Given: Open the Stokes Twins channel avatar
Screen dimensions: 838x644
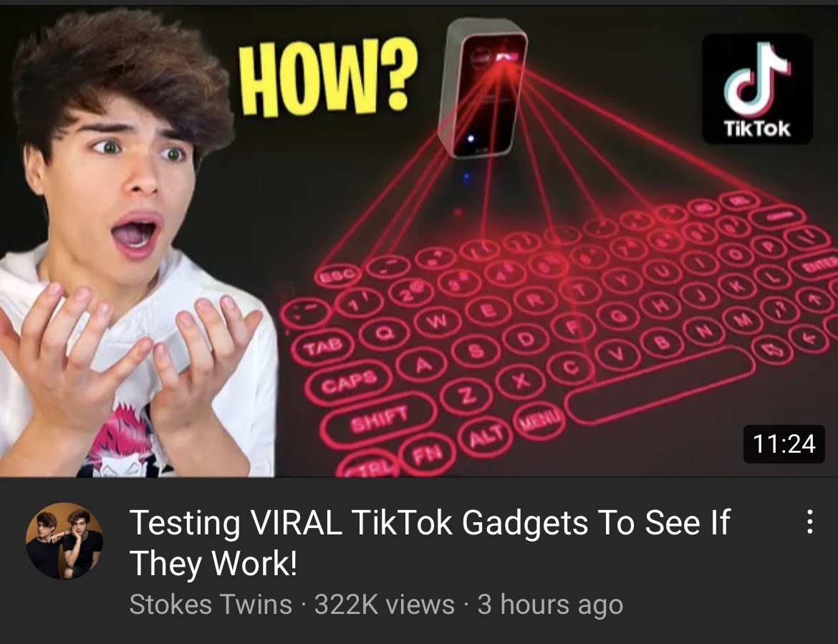Looking at the screenshot, I should [x=64, y=541].
